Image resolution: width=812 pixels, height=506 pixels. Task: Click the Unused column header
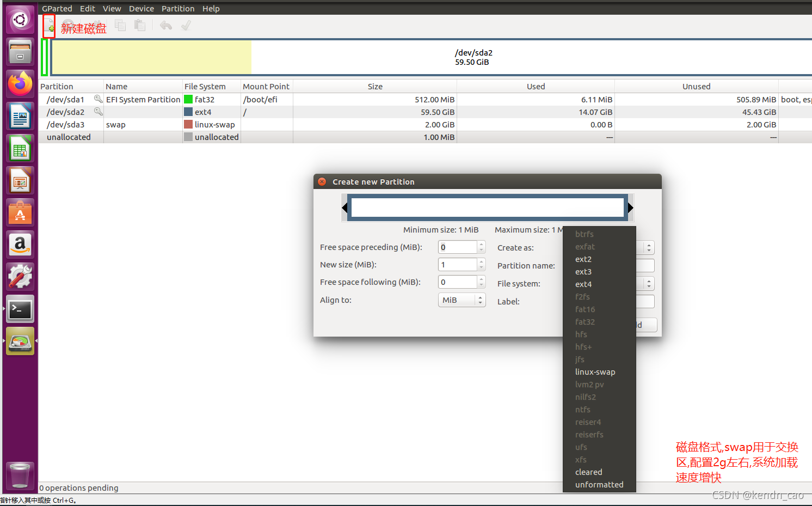(697, 87)
